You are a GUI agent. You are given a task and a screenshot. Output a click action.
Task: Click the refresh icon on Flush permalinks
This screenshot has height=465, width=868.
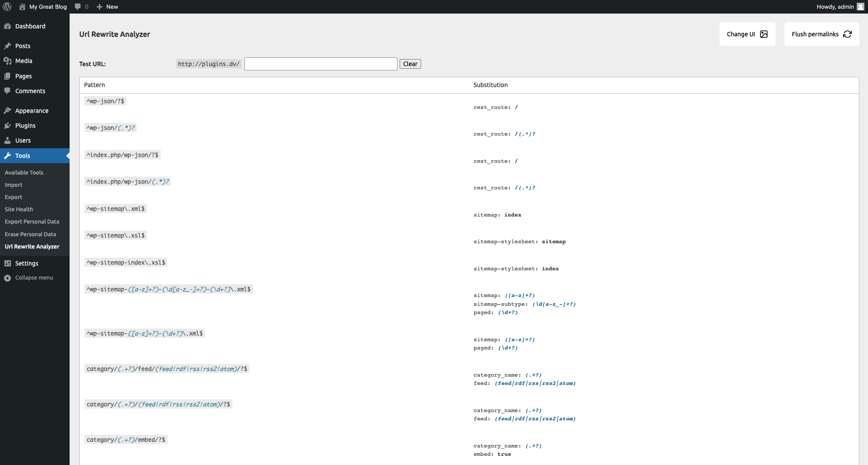point(847,34)
